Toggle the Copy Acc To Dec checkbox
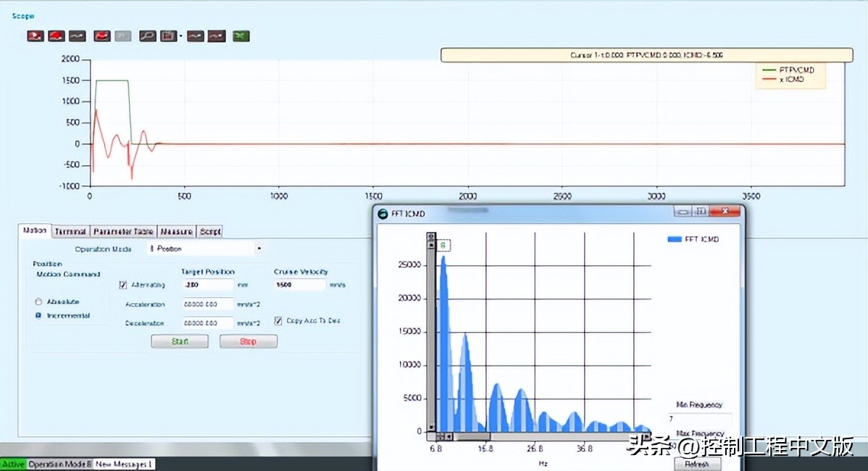This screenshot has height=471, width=868. [x=278, y=320]
